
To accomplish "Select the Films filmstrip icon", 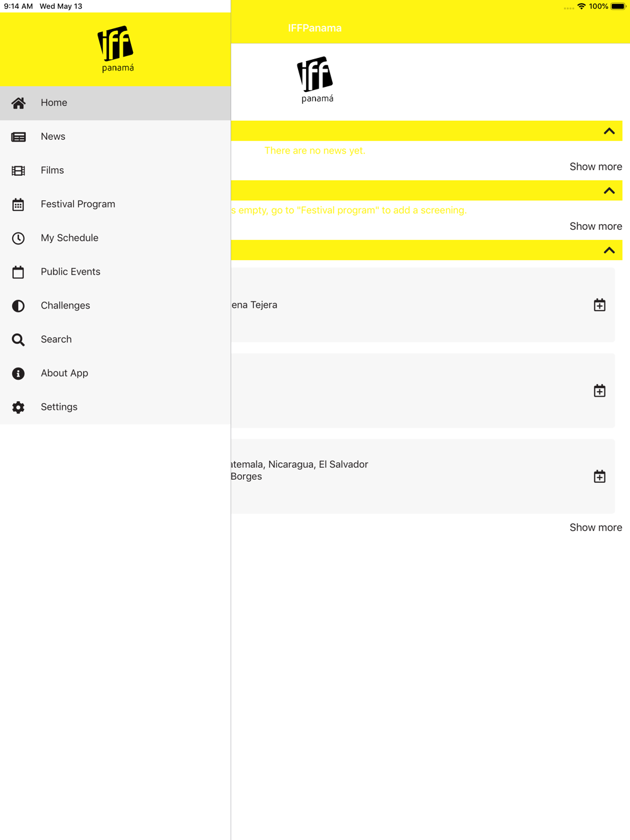I will pos(18,171).
